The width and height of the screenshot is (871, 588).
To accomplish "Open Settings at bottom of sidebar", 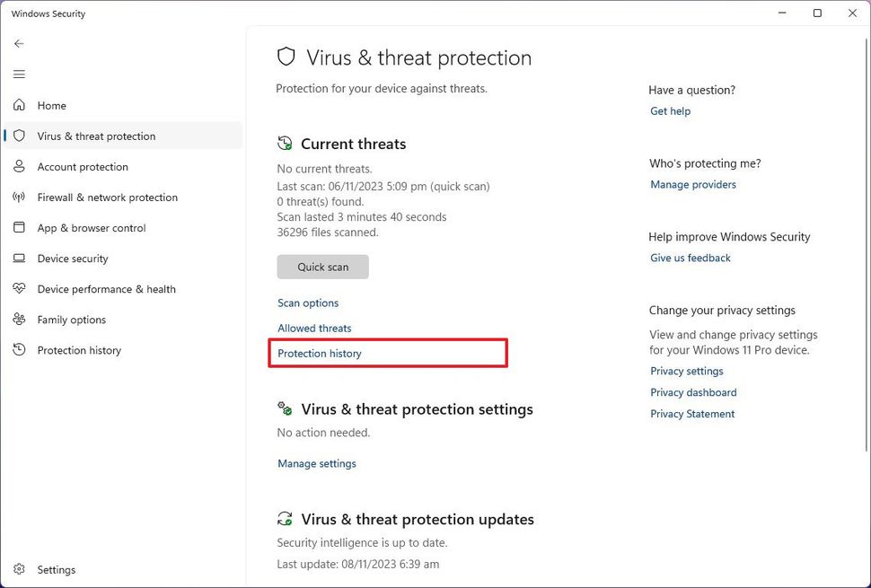I will (x=57, y=569).
